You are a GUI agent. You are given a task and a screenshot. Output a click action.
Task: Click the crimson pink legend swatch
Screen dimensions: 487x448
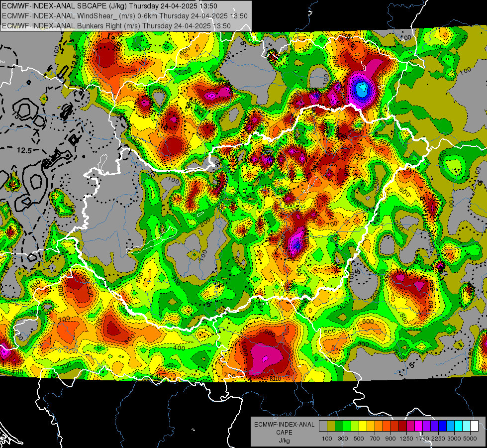410,426
